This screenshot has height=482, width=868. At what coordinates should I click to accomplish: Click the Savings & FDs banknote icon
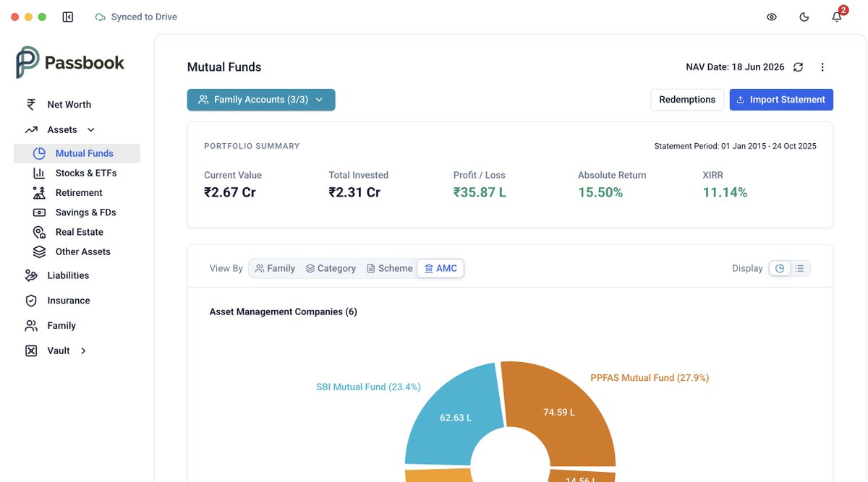(x=40, y=212)
